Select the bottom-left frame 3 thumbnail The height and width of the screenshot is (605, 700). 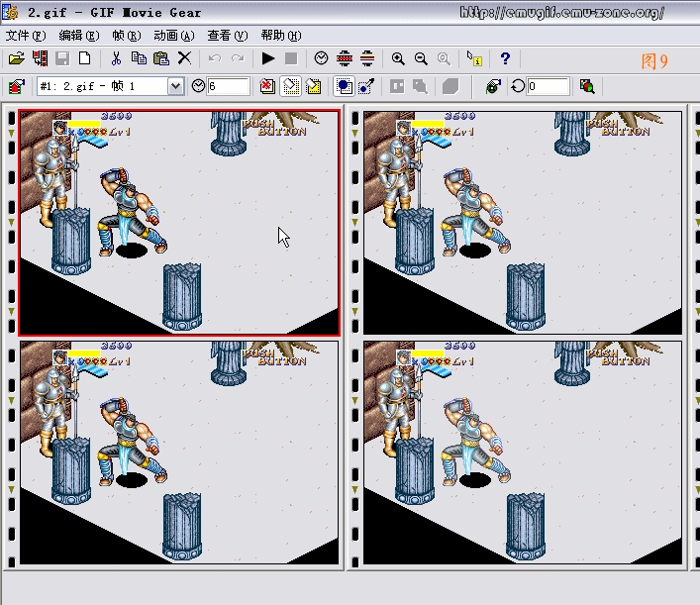coord(179,453)
